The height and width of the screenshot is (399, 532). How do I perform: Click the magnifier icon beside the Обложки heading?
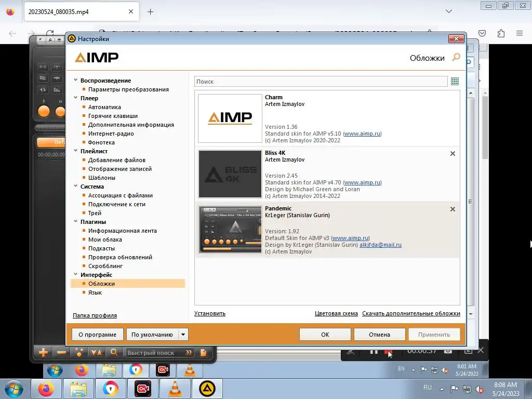(456, 57)
